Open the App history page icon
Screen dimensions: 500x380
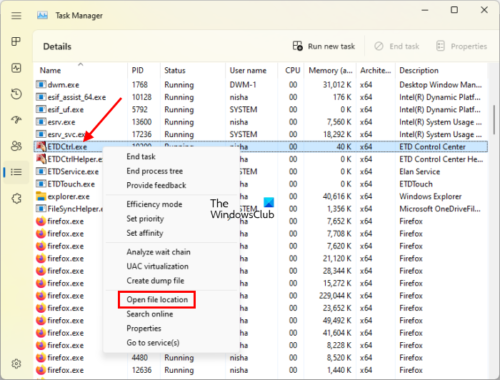click(16, 94)
